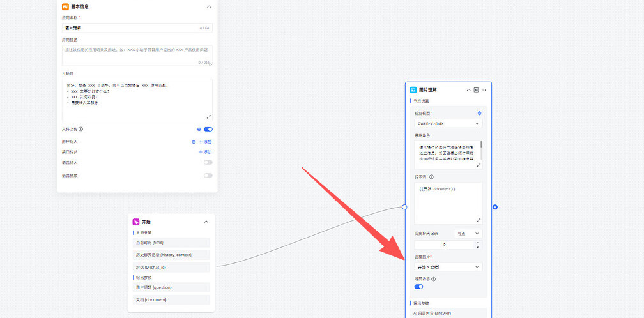
Task: Open the 图片理解 node more options menu
Action: click(484, 90)
